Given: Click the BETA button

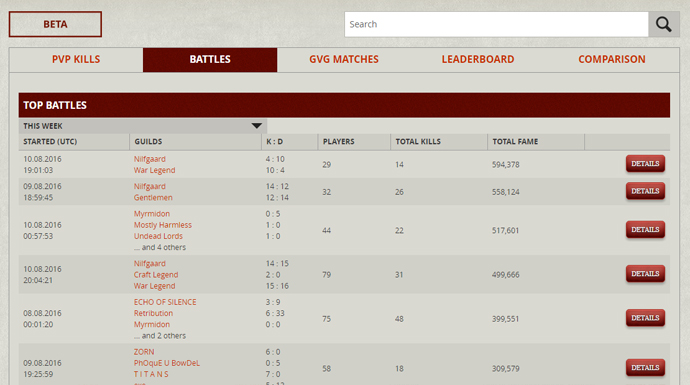Looking at the screenshot, I should 55,24.
